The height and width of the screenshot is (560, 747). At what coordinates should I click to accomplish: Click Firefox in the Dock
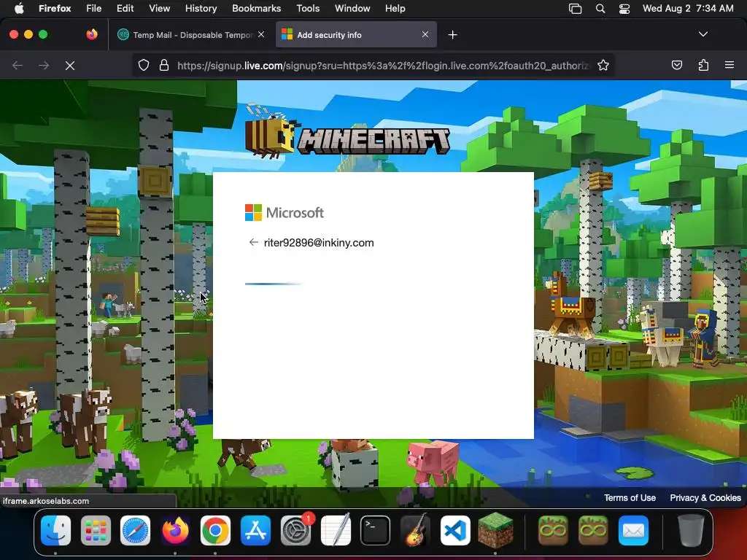pyautogui.click(x=175, y=531)
